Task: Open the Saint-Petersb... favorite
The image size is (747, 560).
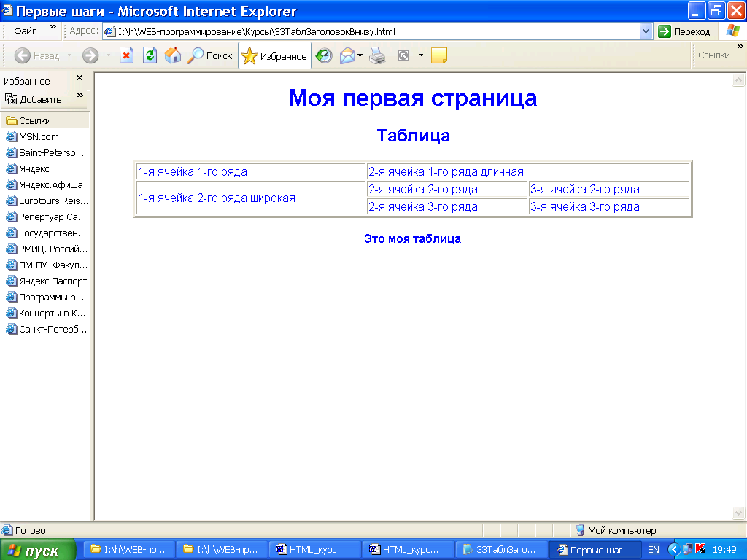Action: click(44, 153)
